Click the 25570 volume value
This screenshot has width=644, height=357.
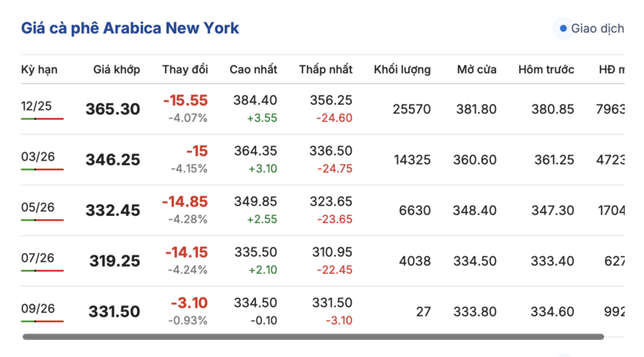tap(412, 109)
